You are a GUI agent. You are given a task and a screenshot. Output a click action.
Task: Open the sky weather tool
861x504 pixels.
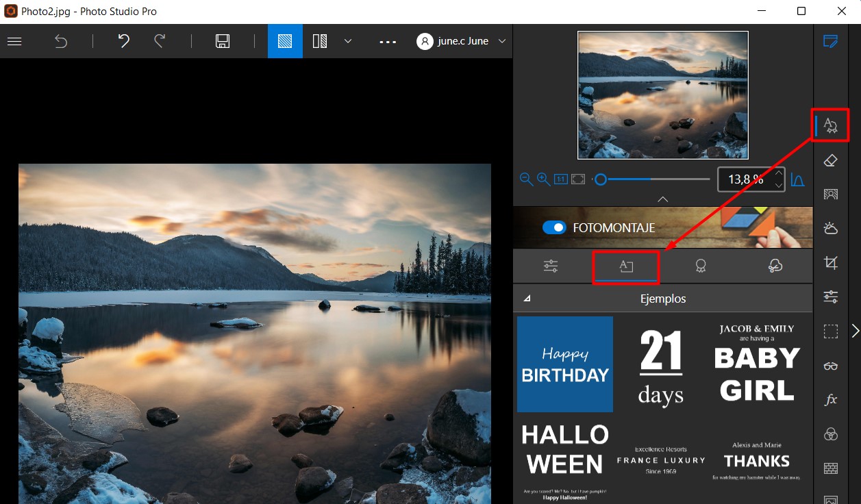click(x=830, y=229)
